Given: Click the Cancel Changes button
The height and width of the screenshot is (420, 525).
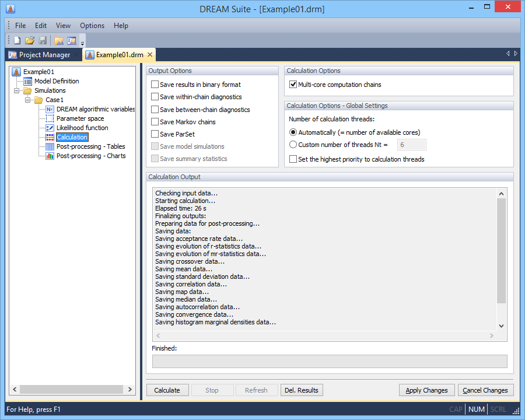Looking at the screenshot, I should point(485,390).
